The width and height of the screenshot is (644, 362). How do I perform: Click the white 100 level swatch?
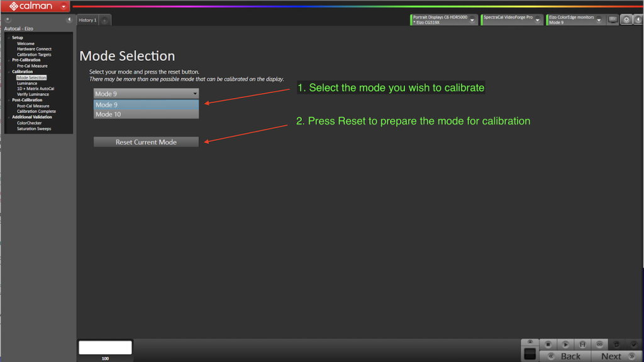pyautogui.click(x=105, y=348)
